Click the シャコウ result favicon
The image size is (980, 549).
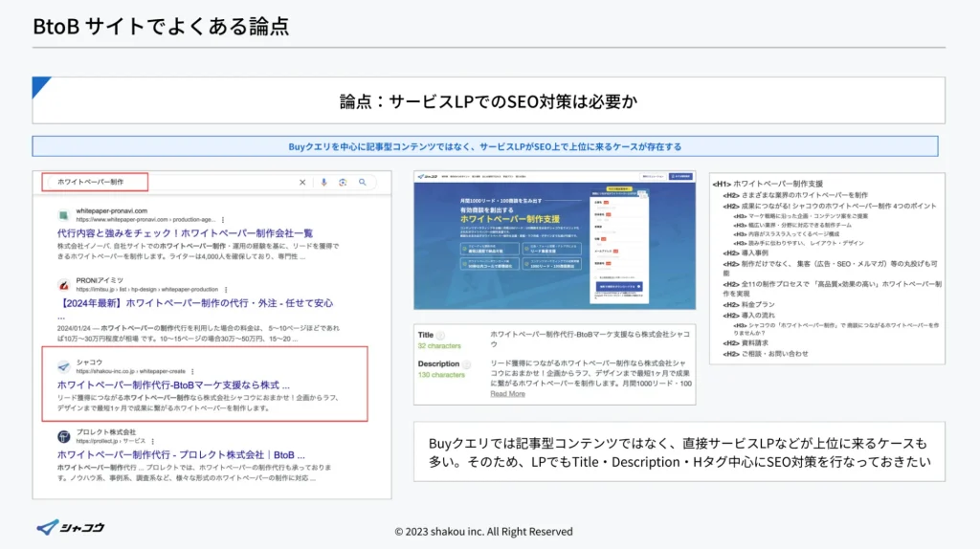[x=62, y=366]
